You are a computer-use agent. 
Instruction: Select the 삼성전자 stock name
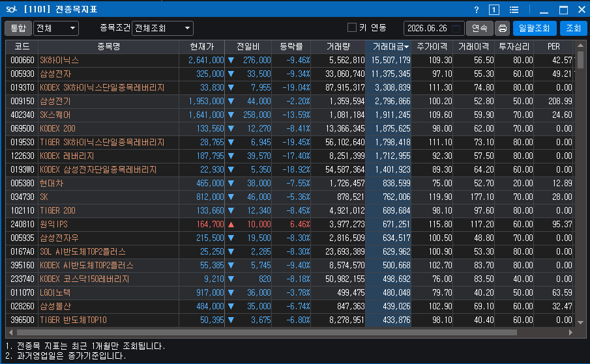[55, 74]
